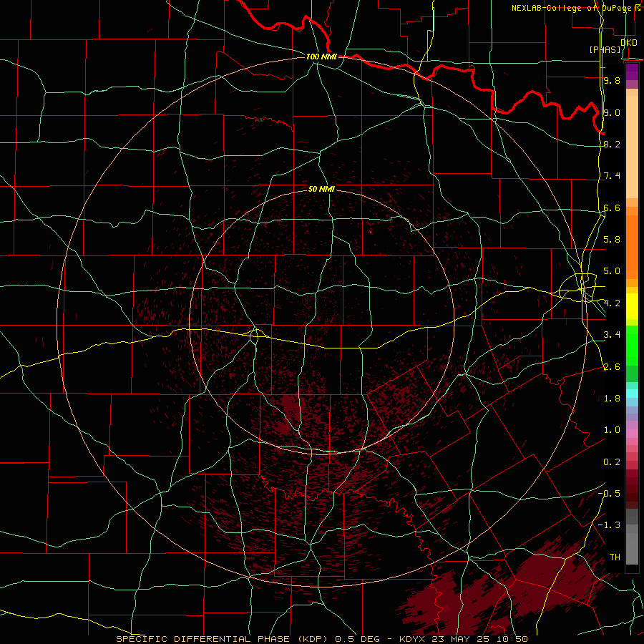Image resolution: width=644 pixels, height=644 pixels.
Task: Click the bright green color bar segment
Action: [632, 346]
